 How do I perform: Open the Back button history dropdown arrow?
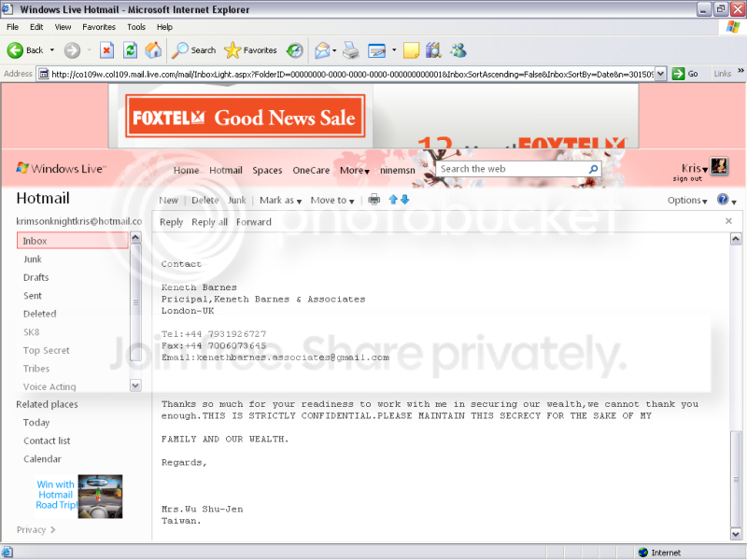[52, 50]
